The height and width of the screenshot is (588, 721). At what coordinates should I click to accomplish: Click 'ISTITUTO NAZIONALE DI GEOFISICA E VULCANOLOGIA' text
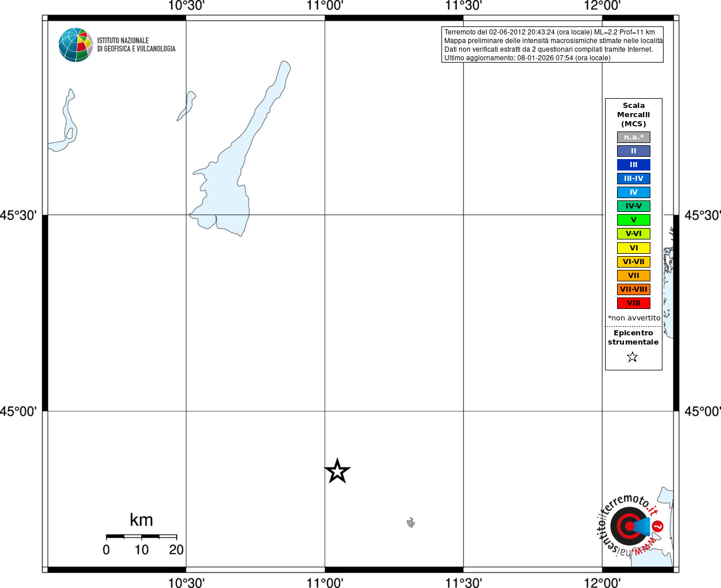tap(136, 45)
